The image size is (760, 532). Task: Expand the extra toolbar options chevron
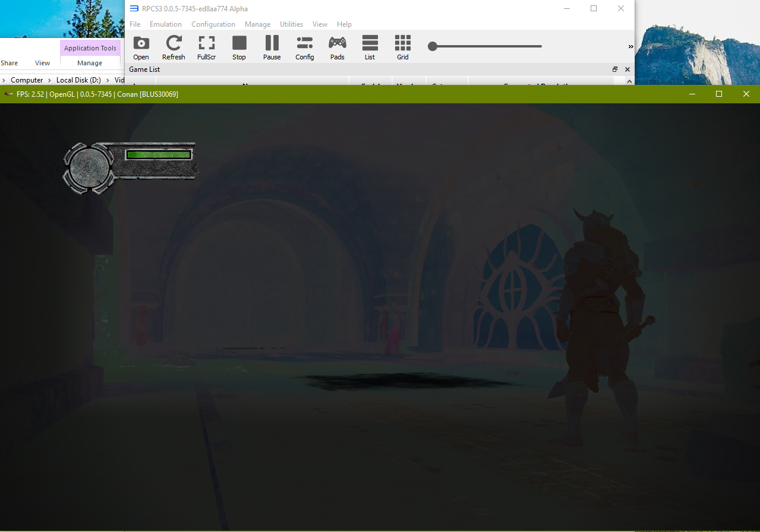pyautogui.click(x=630, y=46)
